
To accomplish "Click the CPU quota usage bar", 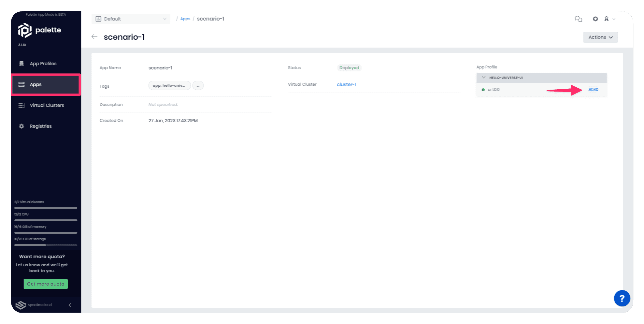I will pyautogui.click(x=46, y=220).
